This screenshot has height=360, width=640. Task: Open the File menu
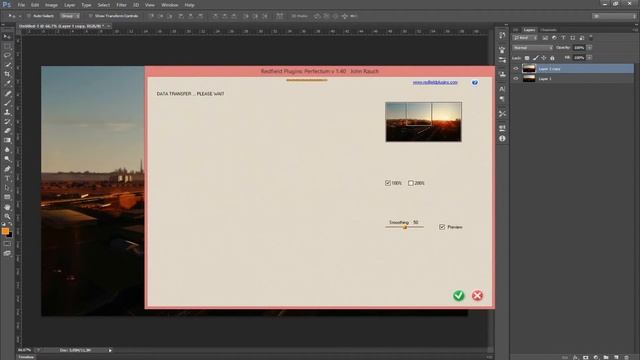click(x=21, y=5)
